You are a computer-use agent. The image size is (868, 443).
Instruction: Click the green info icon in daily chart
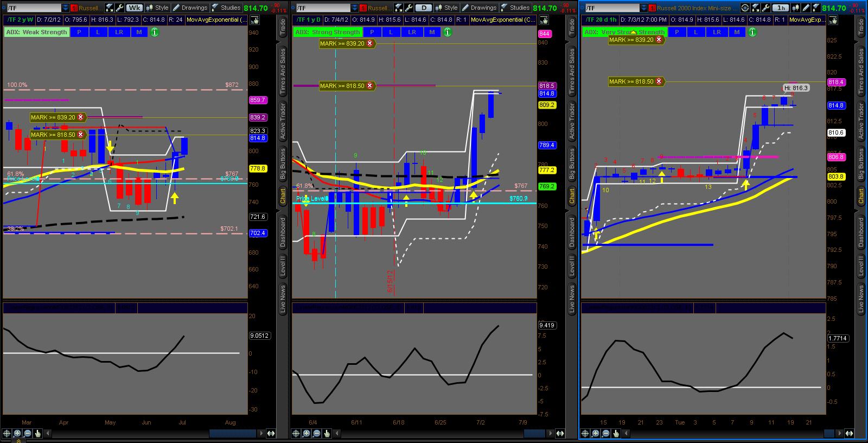(x=448, y=32)
